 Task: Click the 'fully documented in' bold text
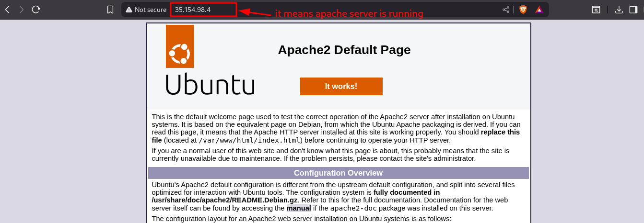tap(407, 192)
